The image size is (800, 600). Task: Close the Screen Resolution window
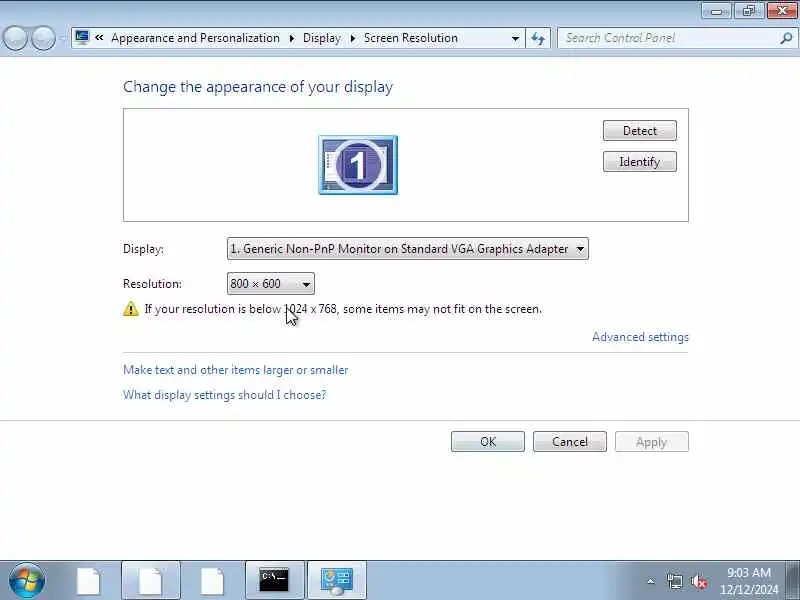[x=782, y=10]
